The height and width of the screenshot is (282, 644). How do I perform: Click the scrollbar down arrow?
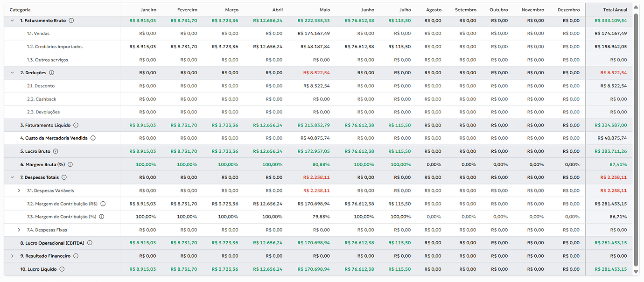(x=636, y=272)
